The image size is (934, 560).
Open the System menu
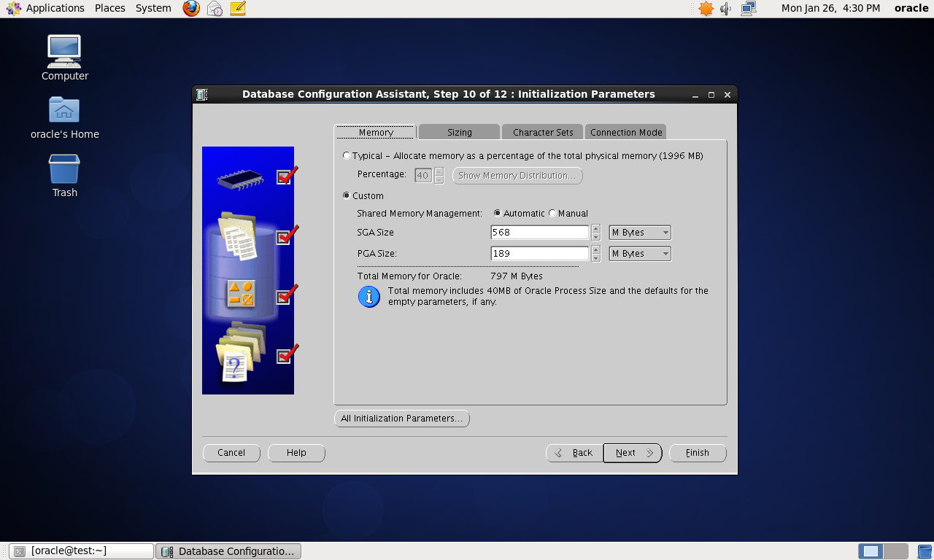[x=153, y=8]
